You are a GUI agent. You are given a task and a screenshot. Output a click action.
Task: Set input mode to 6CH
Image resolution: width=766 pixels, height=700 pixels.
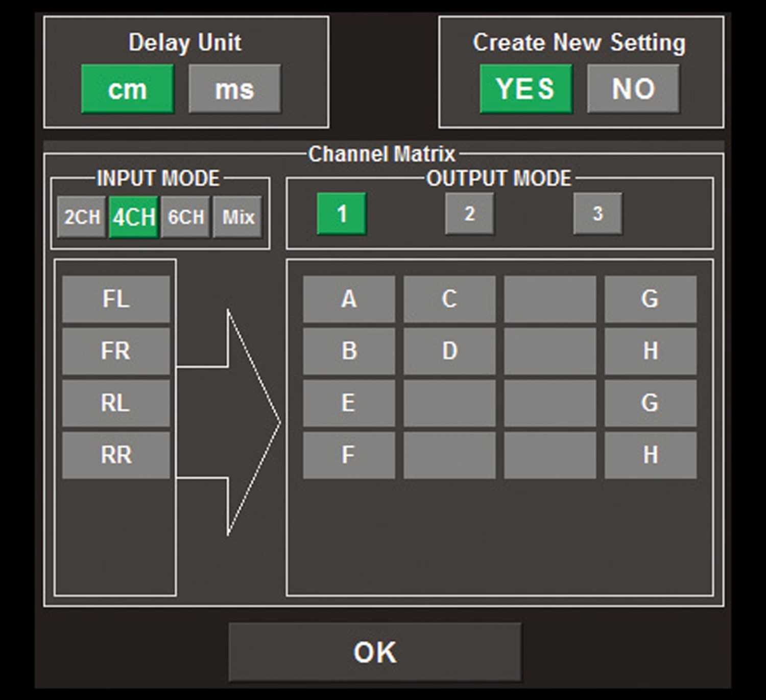186,217
